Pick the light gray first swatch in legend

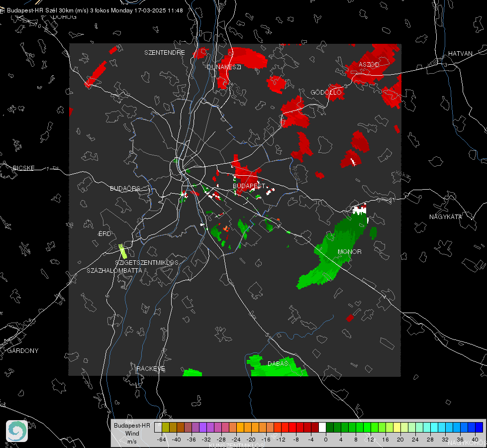click(x=158, y=427)
